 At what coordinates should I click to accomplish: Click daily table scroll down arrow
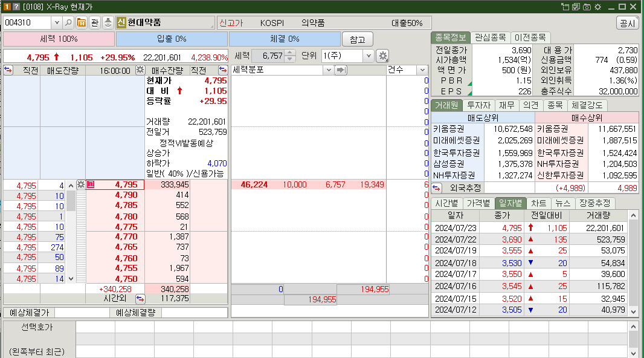(633, 312)
